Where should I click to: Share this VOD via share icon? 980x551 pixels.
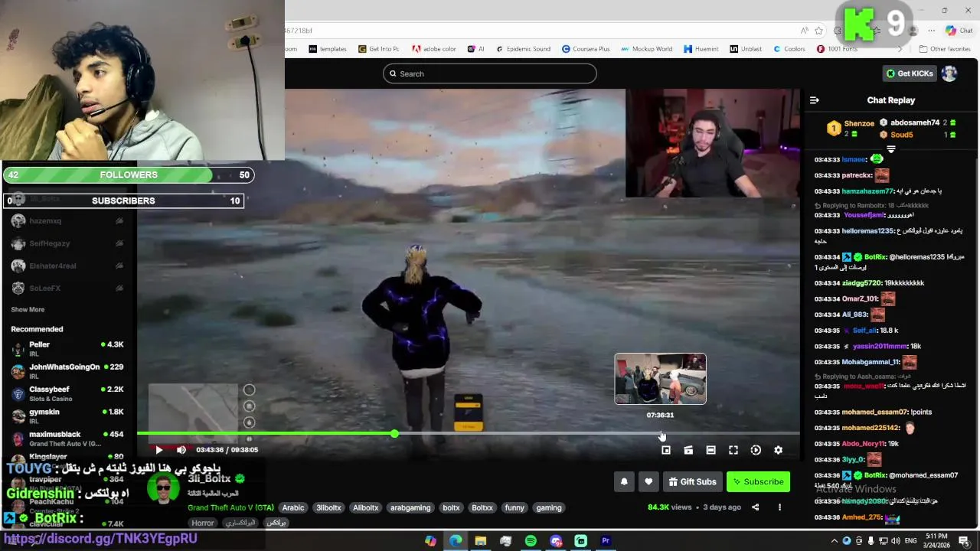[x=755, y=507]
